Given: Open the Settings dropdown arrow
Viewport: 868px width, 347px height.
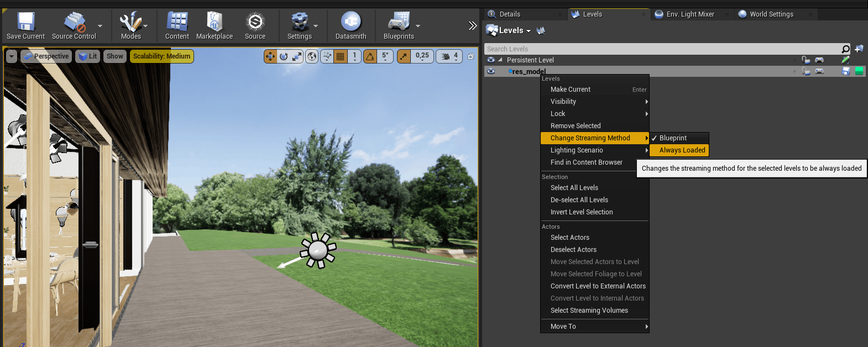Looking at the screenshot, I should 316,26.
